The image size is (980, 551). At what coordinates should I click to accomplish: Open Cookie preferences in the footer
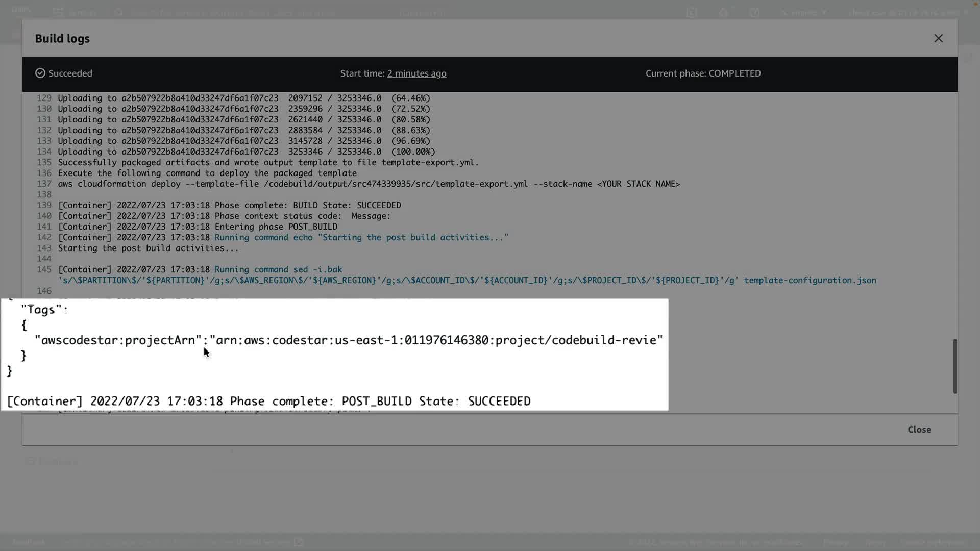tap(932, 542)
